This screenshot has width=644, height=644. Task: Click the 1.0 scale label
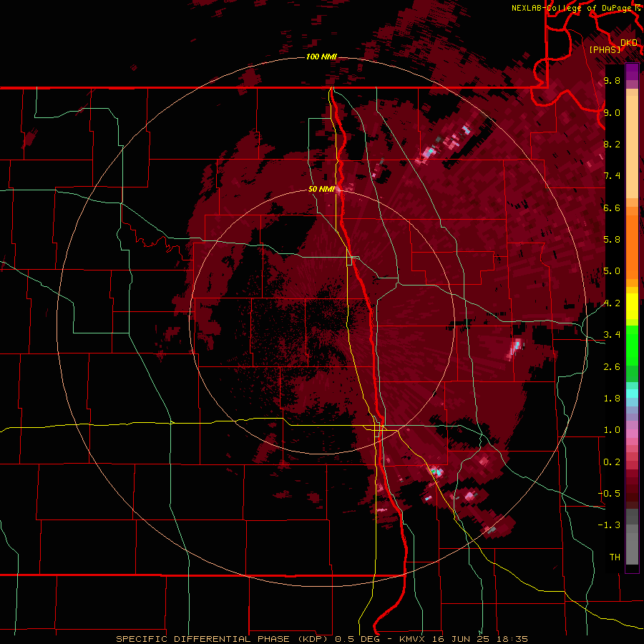(x=612, y=430)
